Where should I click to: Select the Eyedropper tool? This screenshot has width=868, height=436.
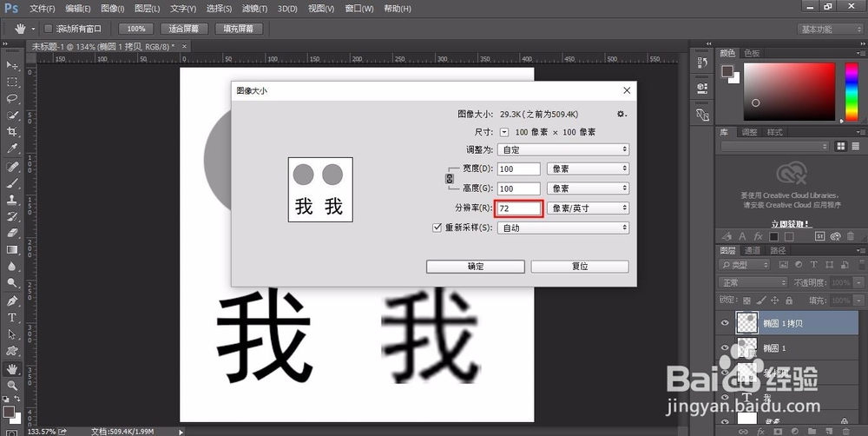pos(11,149)
